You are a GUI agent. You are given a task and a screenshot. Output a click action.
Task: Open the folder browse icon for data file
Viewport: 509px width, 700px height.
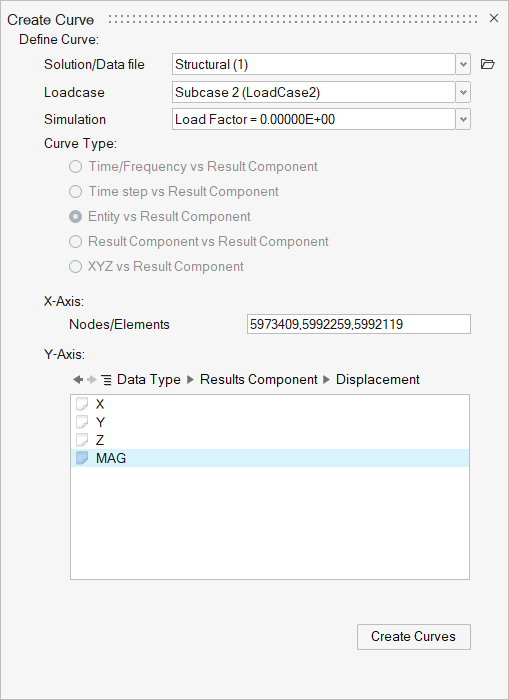[x=488, y=64]
